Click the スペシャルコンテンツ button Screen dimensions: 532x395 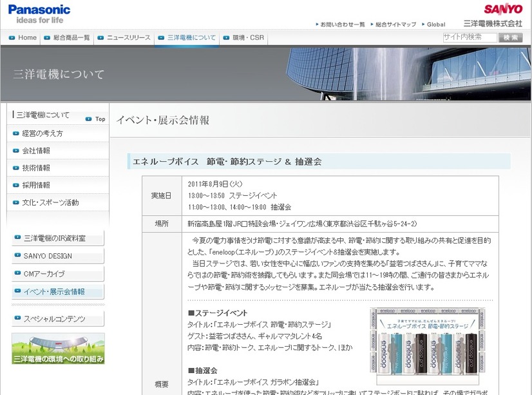pyautogui.click(x=58, y=319)
